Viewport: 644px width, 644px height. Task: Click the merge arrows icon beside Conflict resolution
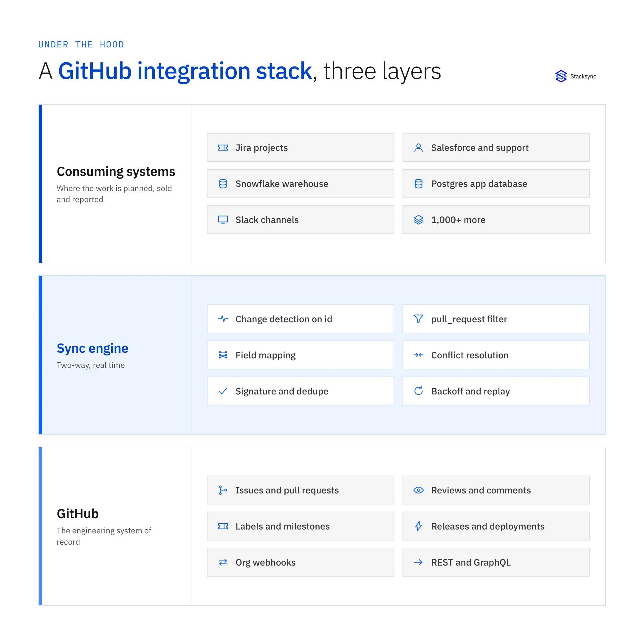[419, 355]
